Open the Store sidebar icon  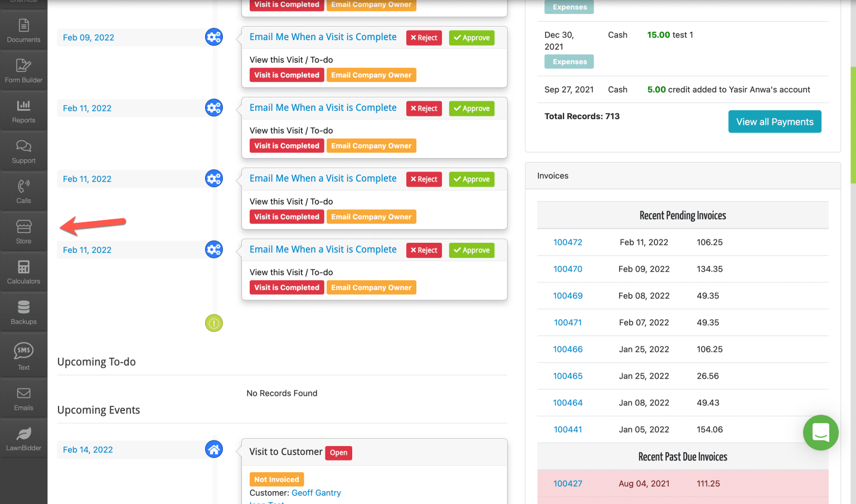click(23, 232)
